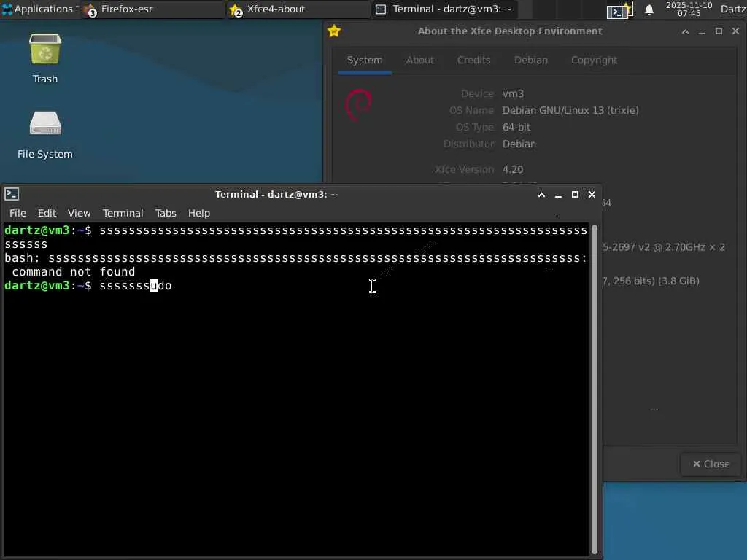Screen dimensions: 747x560
Task: Maximize the About Xfce window
Action: 719,31
